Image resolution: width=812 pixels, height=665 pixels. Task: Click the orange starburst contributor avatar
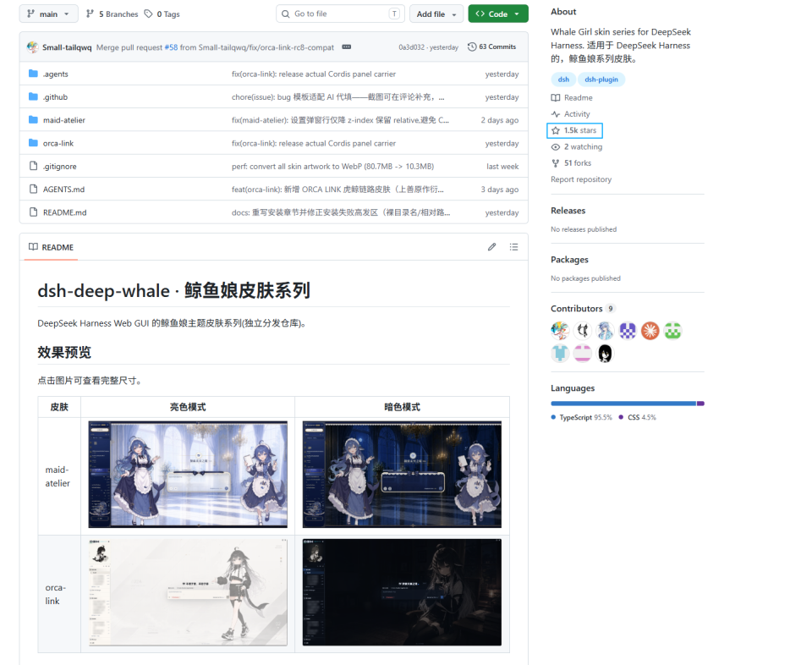tap(650, 331)
